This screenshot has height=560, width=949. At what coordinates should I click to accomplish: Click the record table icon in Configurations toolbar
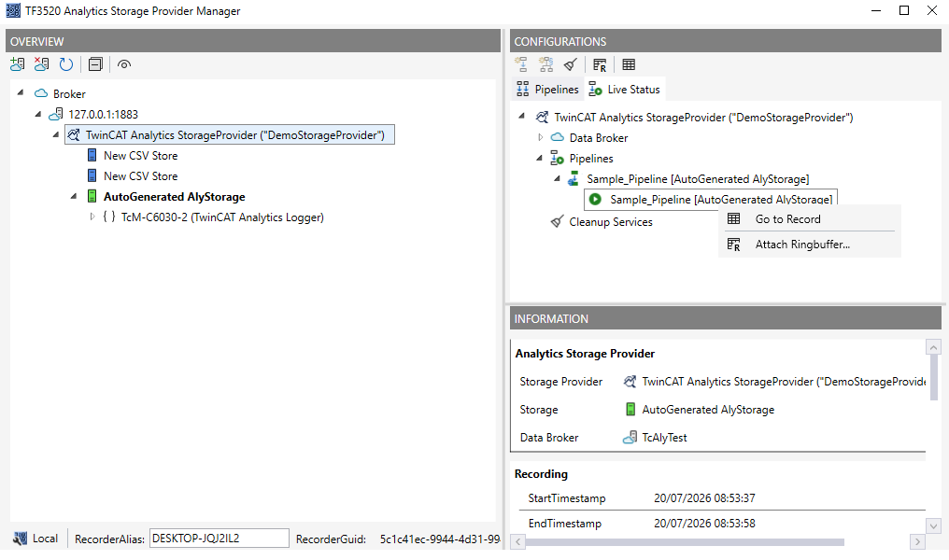(629, 64)
